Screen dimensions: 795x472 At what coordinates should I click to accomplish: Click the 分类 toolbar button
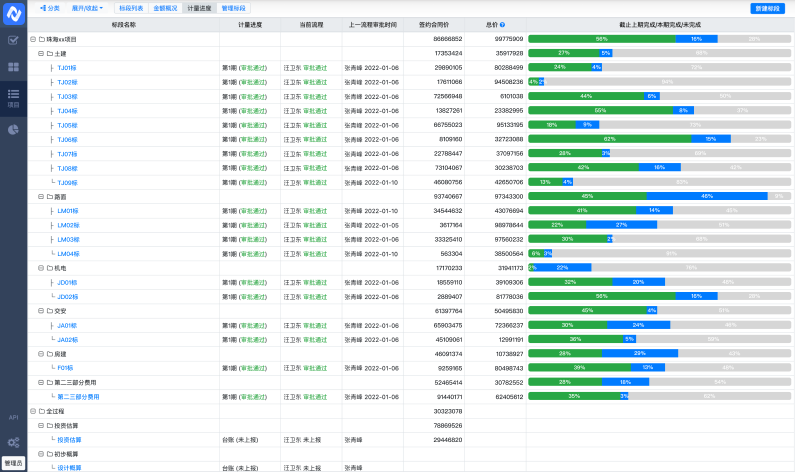[50, 7]
